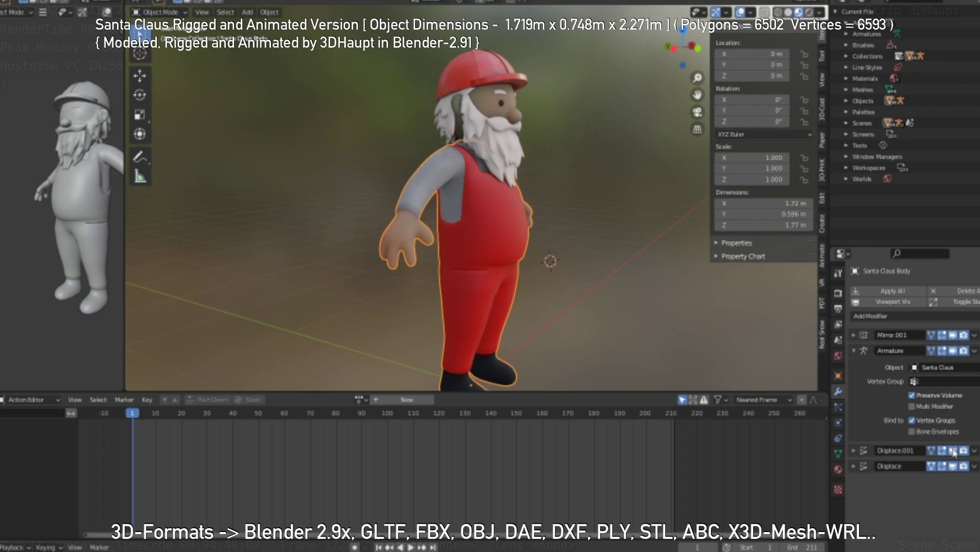Open the Object Data green triangle tab
Image resolution: width=980 pixels, height=552 pixels.
pos(838,454)
